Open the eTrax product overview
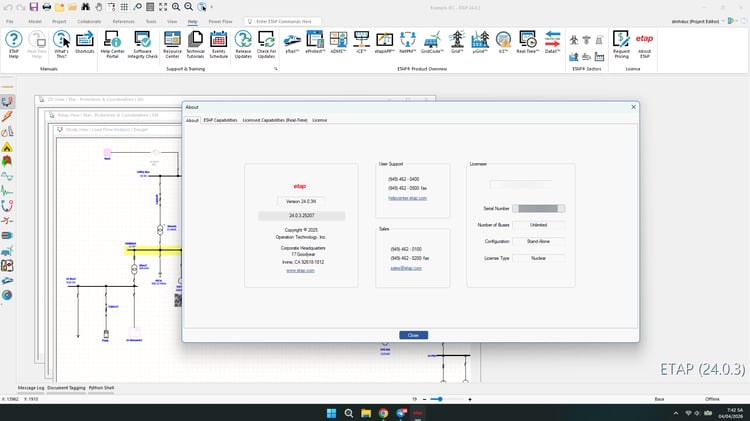The height and width of the screenshot is (421, 750). [292, 42]
